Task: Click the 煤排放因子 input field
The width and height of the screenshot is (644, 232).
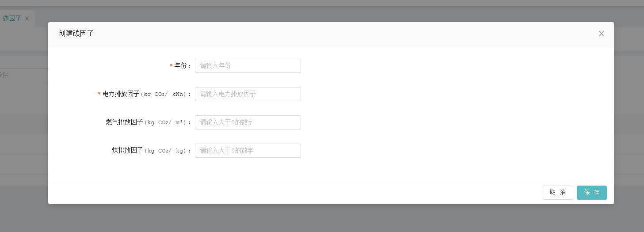Action: (248, 151)
